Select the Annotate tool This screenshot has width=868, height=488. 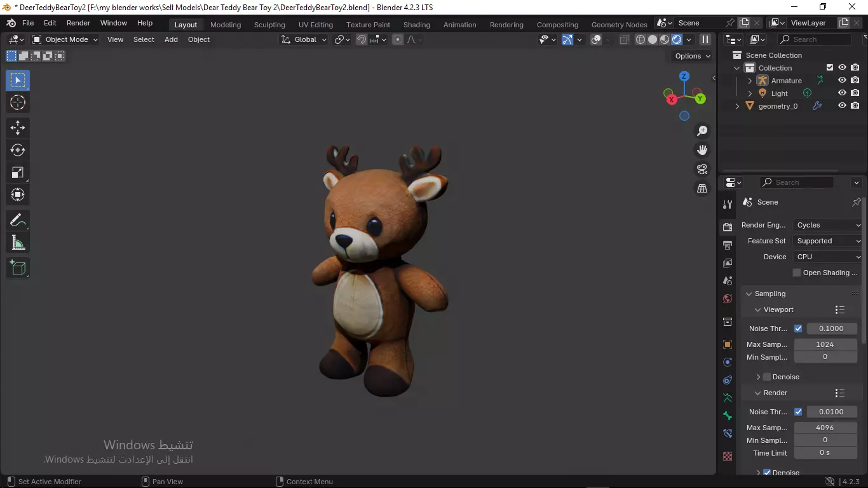(x=18, y=220)
